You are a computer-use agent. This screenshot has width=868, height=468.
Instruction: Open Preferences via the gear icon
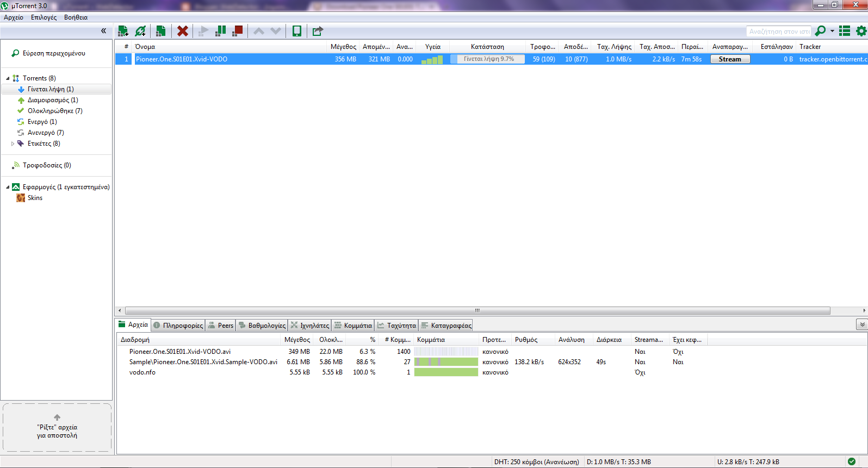coord(861,31)
